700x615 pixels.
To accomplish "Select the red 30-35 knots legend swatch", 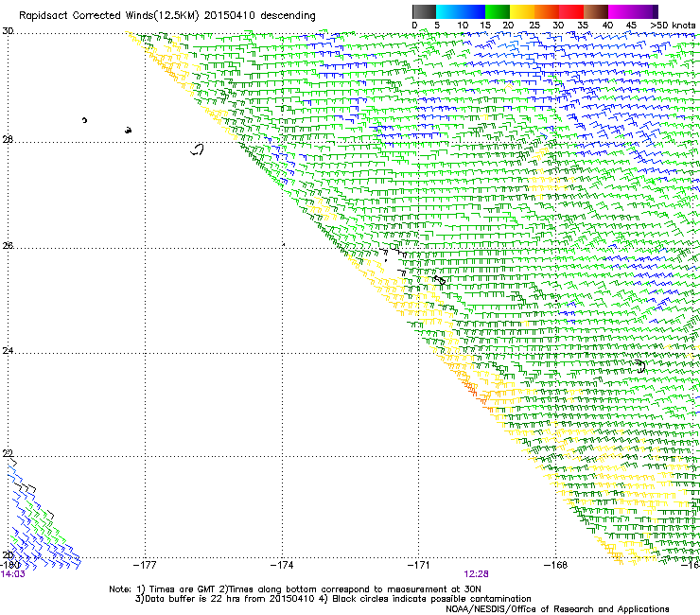I will 571,11.
